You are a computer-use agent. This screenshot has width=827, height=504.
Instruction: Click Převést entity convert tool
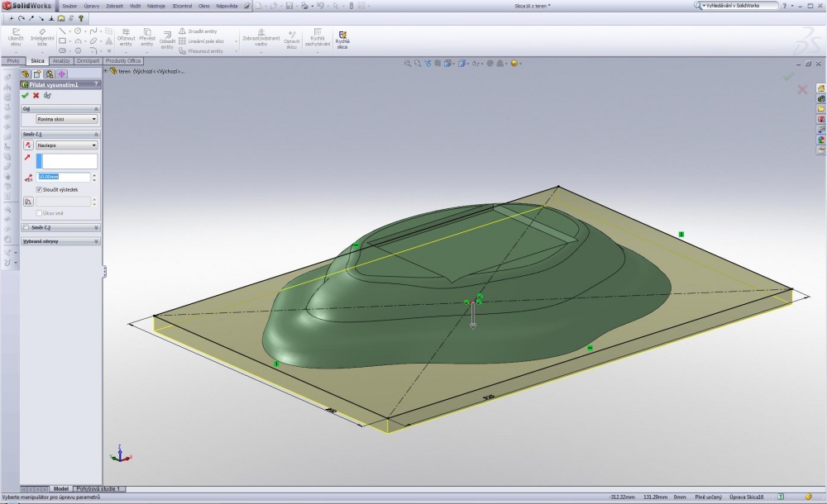pyautogui.click(x=147, y=38)
